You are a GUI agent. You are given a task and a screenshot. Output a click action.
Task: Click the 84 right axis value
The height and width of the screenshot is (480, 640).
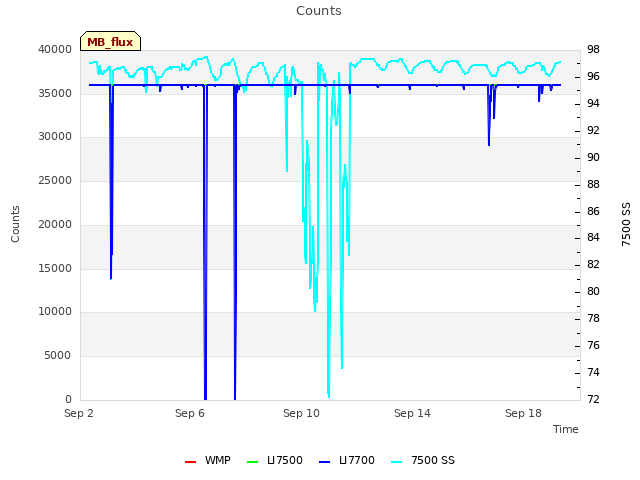coord(593,237)
